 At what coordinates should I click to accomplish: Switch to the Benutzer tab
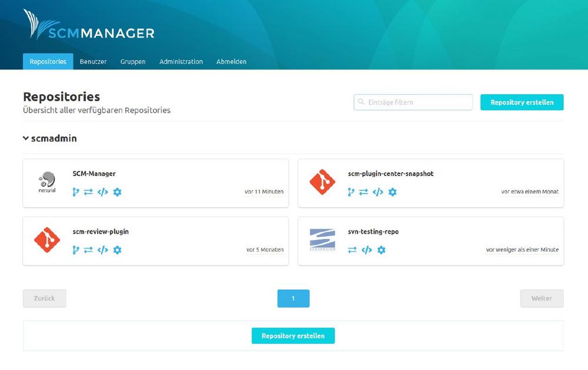[x=93, y=62]
